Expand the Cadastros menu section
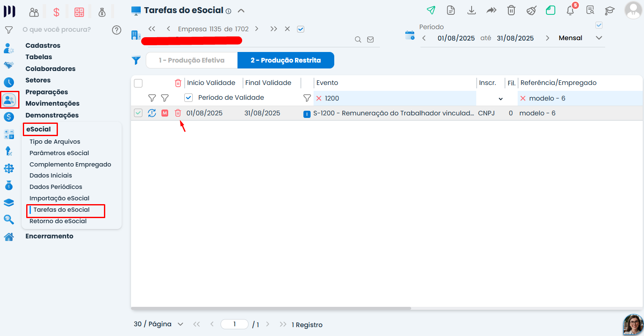This screenshot has width=644, height=336. click(x=43, y=45)
